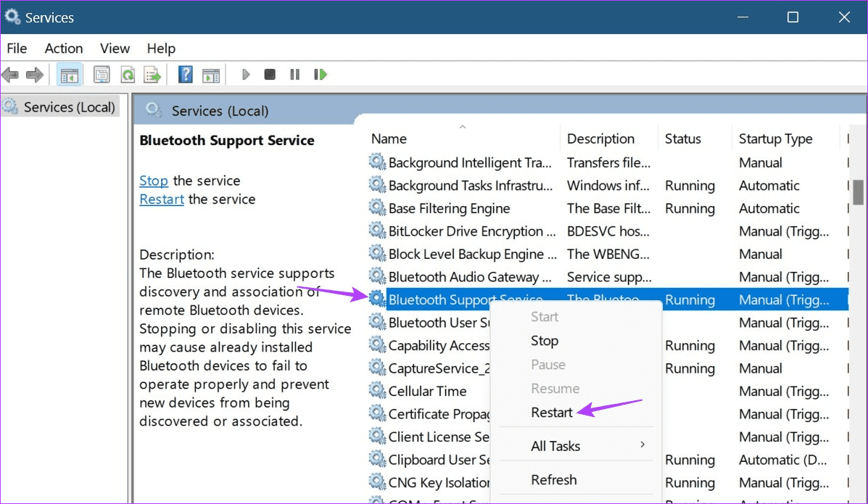This screenshot has height=504, width=868.
Task: Select Block Level Backup Engine service name
Action: (472, 255)
